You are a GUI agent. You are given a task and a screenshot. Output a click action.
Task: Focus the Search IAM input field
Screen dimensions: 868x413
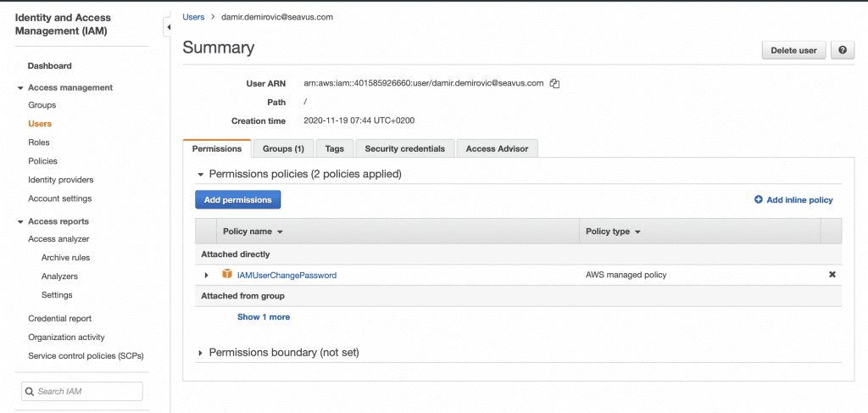[82, 392]
